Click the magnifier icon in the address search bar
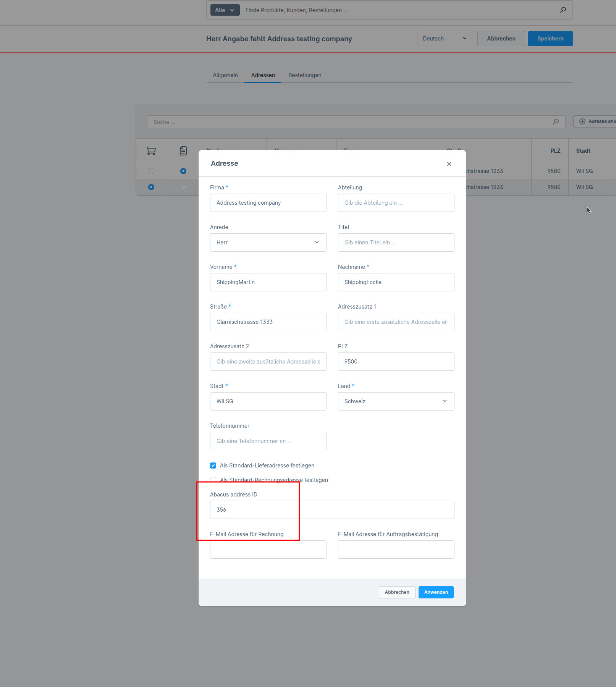The width and height of the screenshot is (616, 687). [x=556, y=122]
